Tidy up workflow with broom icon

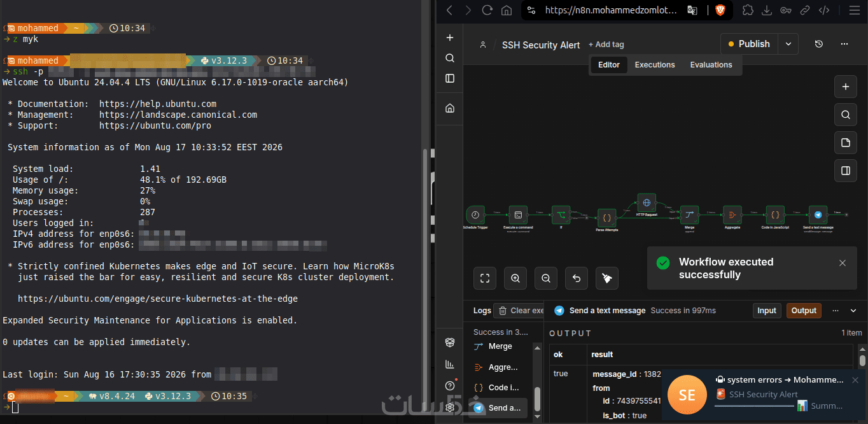click(x=607, y=278)
